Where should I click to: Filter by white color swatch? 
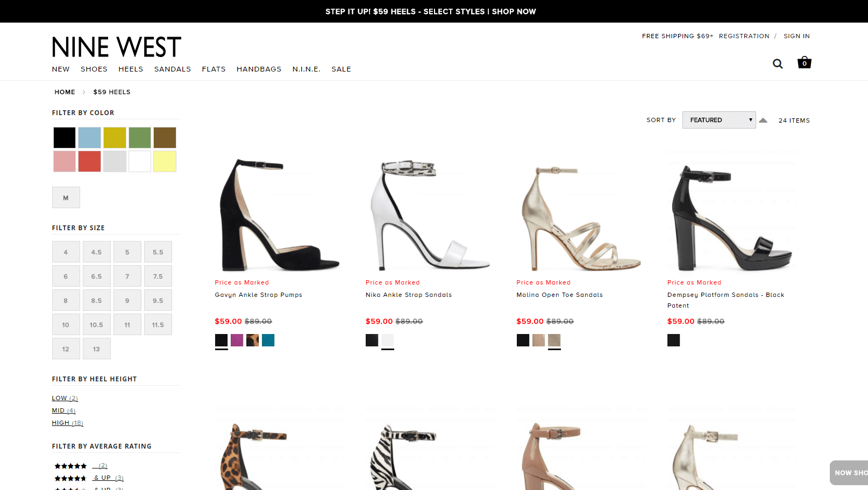tap(140, 161)
